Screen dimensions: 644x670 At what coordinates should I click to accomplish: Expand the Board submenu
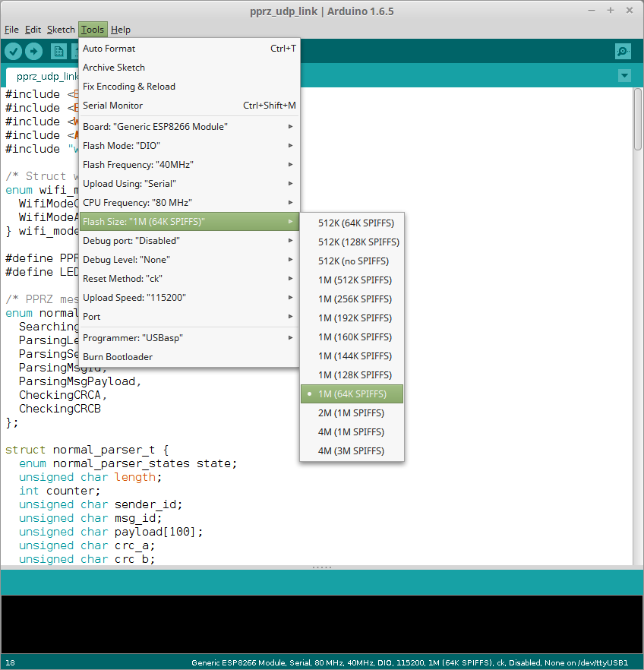(189, 126)
